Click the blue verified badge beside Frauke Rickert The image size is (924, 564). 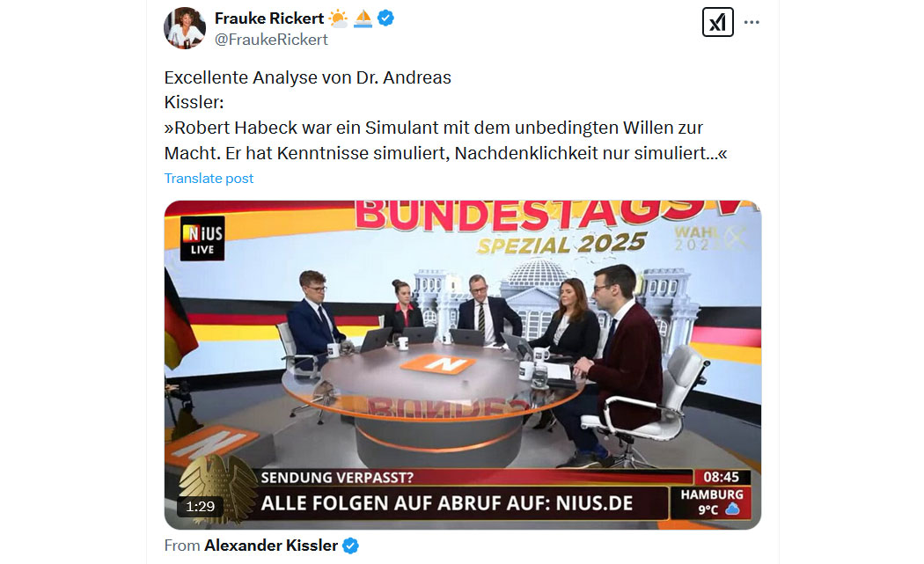[x=385, y=18]
